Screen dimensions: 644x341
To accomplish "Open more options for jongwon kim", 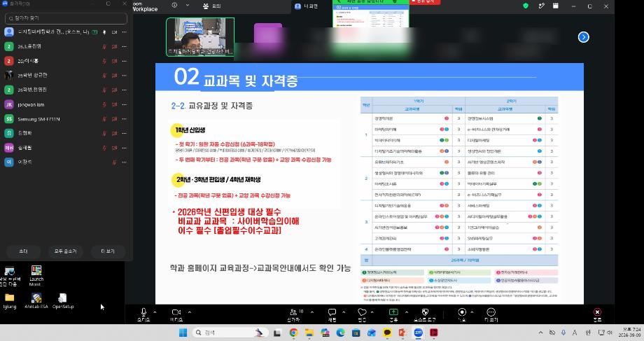I will 124,104.
